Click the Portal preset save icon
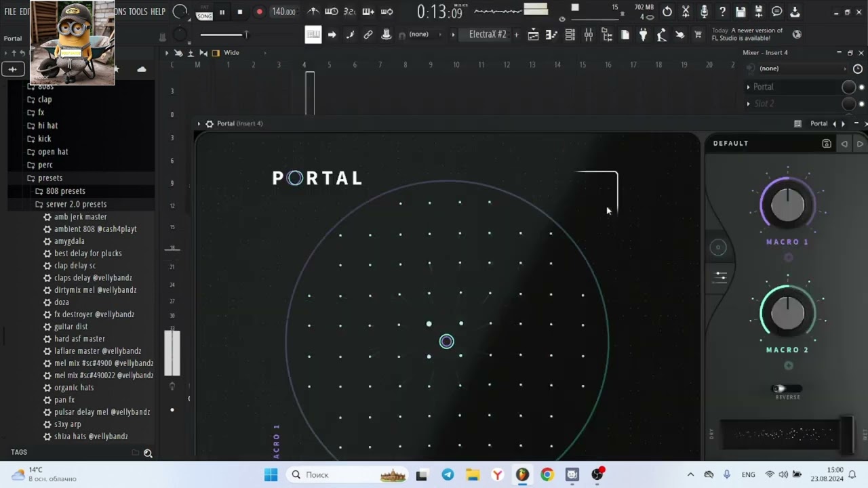This screenshot has width=868, height=488. click(826, 144)
